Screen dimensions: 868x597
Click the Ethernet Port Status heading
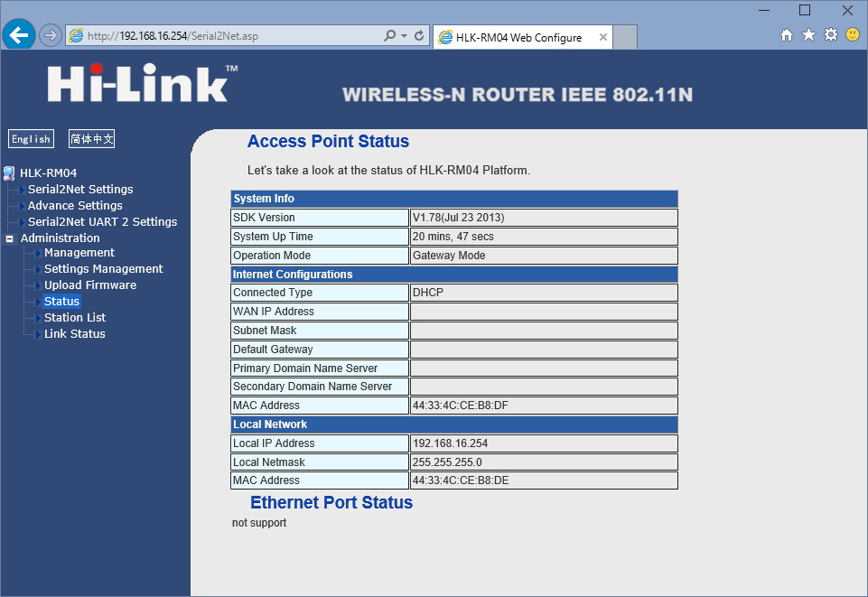point(331,502)
